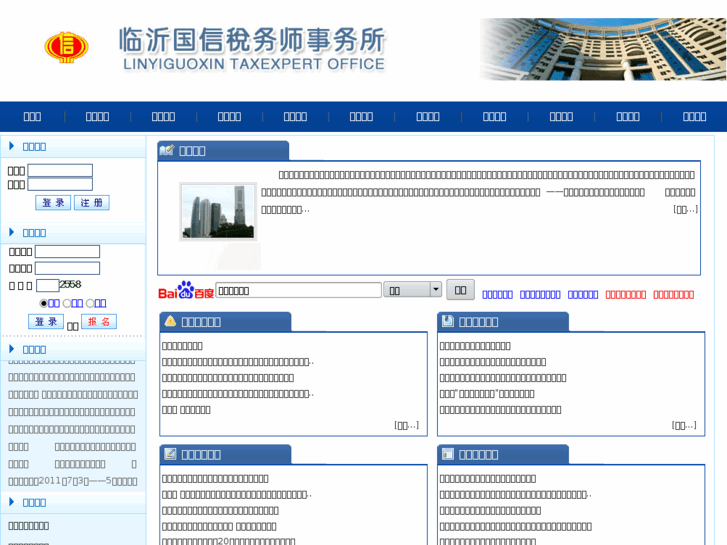Viewport: 727px width, 545px height.
Task: Click the 登录 button beside the 注册 button
Action: coord(53,203)
